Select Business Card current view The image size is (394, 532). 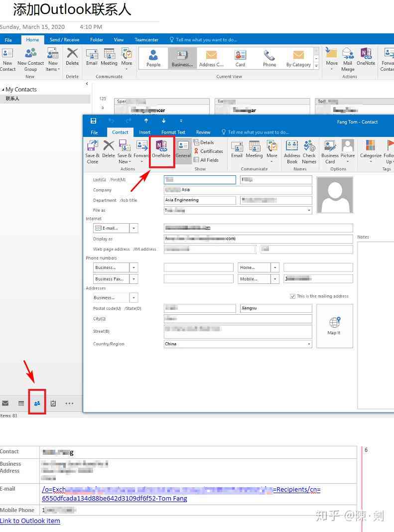[x=182, y=58]
